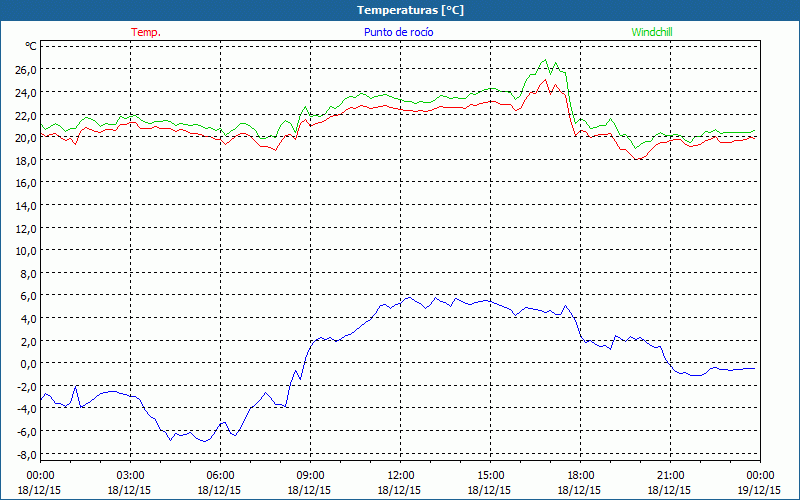
Task: Click the Temperaturas [°C] chart title
Action: click(x=410, y=10)
